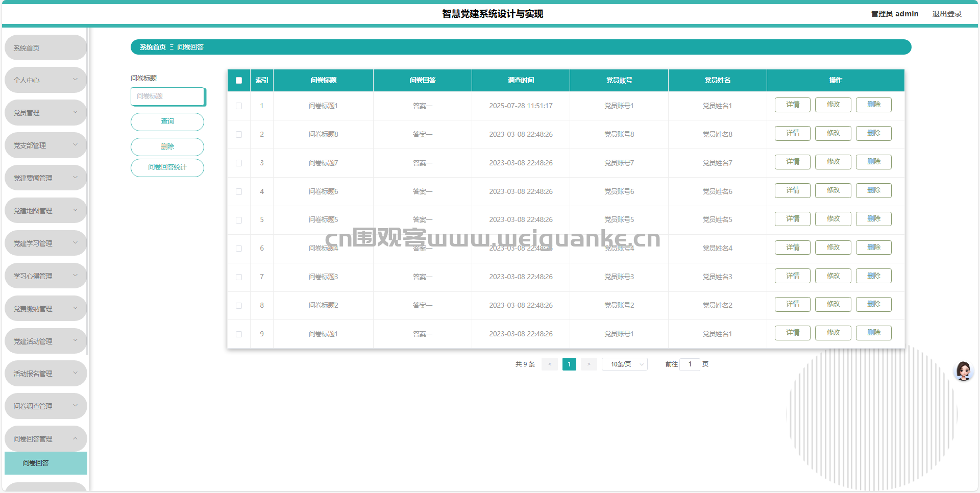Click the next page arrow
The height and width of the screenshot is (493, 980).
pyautogui.click(x=589, y=364)
